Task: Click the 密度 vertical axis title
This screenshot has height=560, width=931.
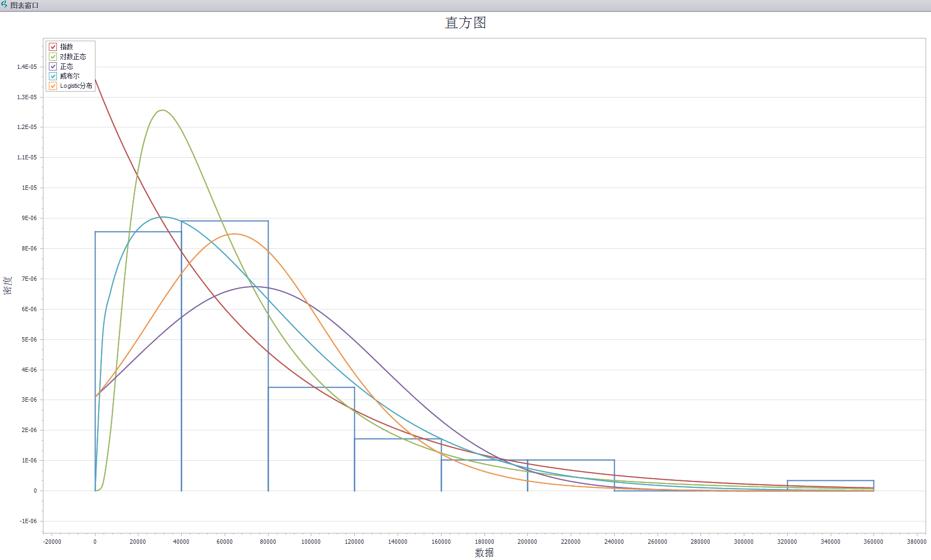Action: [x=8, y=285]
